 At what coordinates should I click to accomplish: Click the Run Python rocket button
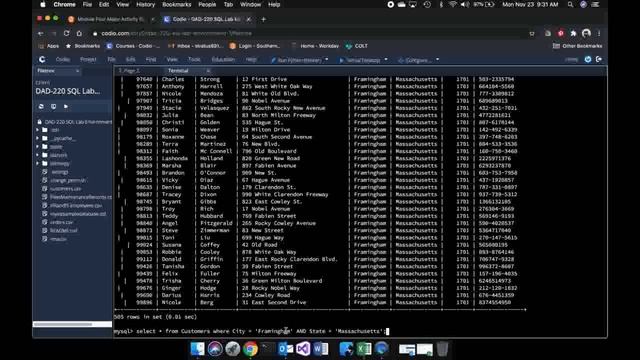(x=297, y=60)
